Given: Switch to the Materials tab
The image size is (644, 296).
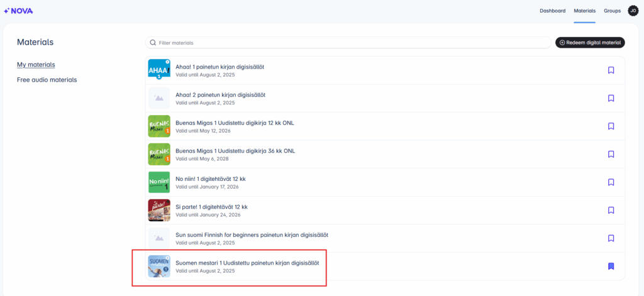Looking at the screenshot, I should [x=584, y=11].
